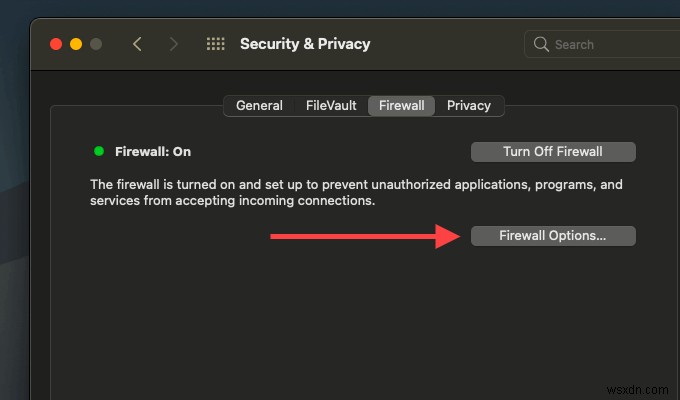The width and height of the screenshot is (680, 400).
Task: Click the gray zoom window button
Action: [x=96, y=44]
